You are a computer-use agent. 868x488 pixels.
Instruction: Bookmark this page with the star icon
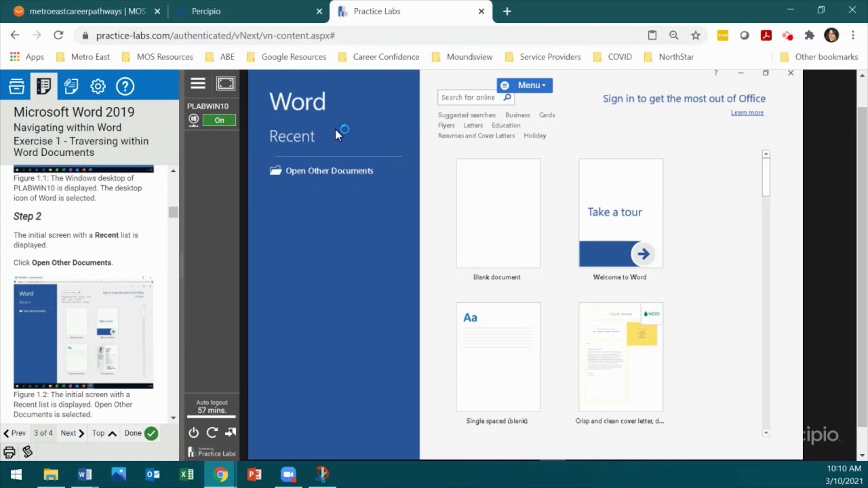pos(695,35)
